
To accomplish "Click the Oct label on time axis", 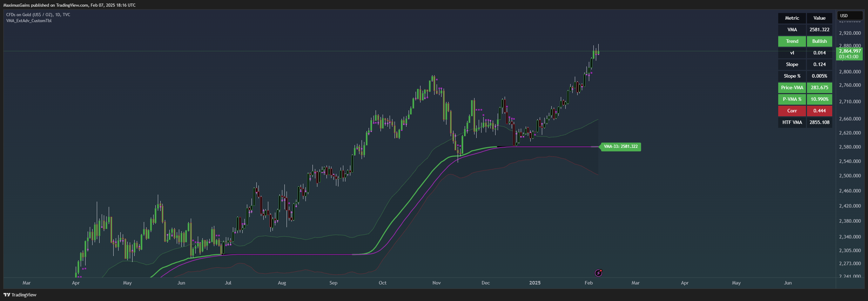I will click(383, 283).
